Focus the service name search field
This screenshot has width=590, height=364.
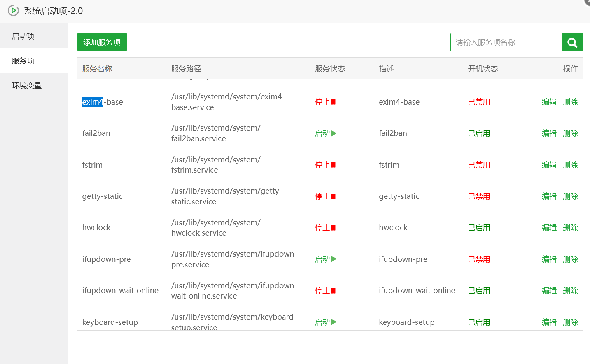506,42
